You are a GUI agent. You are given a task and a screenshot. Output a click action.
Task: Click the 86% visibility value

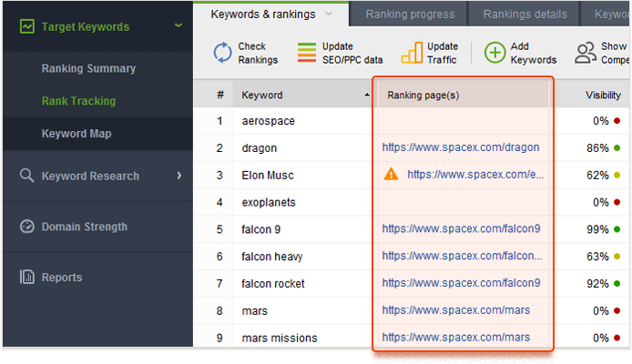click(x=597, y=148)
